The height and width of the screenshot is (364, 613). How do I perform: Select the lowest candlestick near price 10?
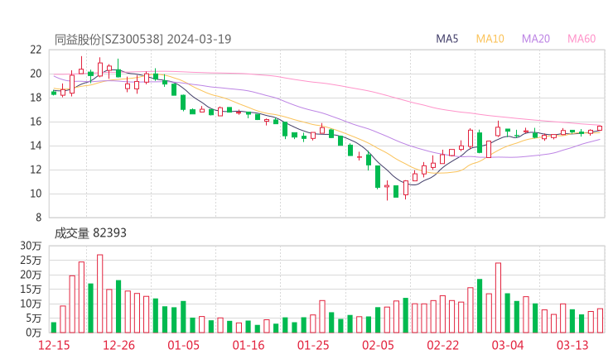pyautogui.click(x=387, y=190)
